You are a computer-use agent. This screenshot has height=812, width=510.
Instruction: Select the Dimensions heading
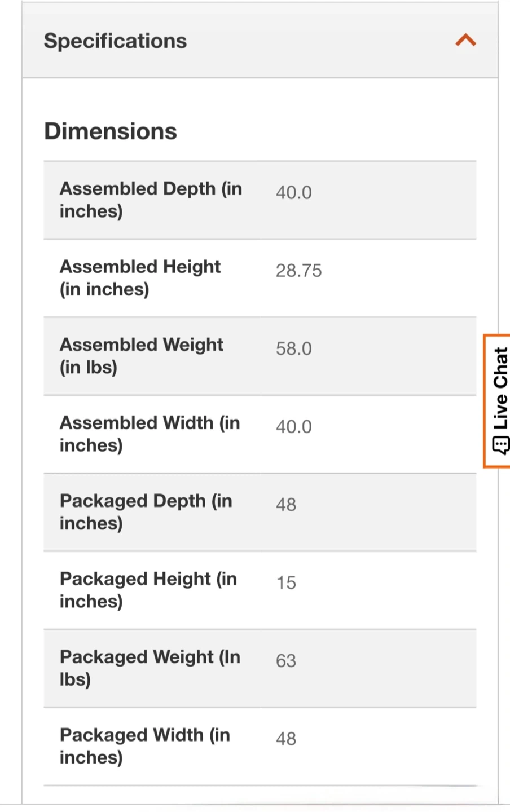[111, 131]
